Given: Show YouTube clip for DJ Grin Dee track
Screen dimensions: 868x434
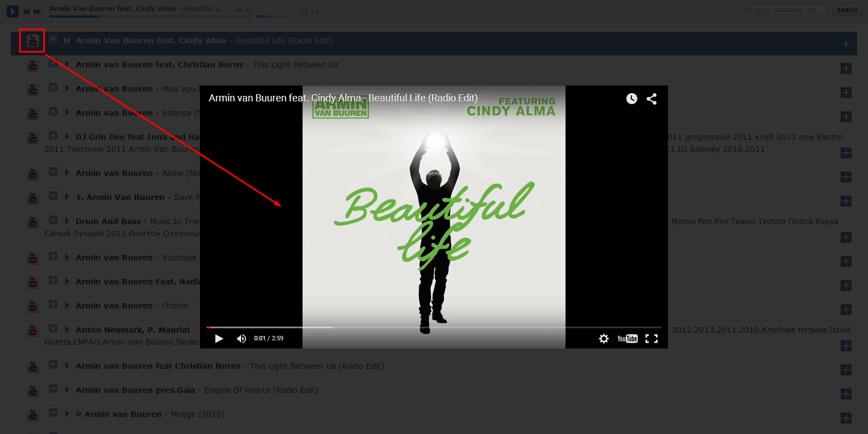Looking at the screenshot, I should [32, 138].
